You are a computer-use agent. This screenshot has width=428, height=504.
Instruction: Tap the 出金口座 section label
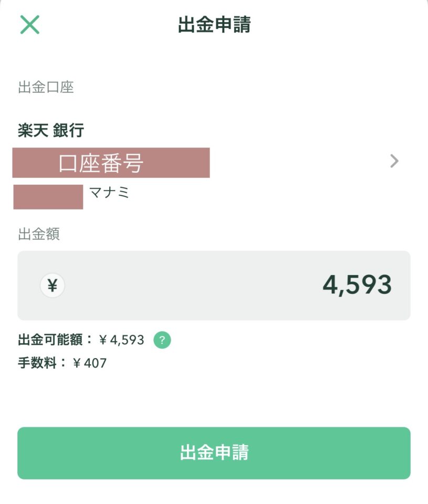[46, 87]
